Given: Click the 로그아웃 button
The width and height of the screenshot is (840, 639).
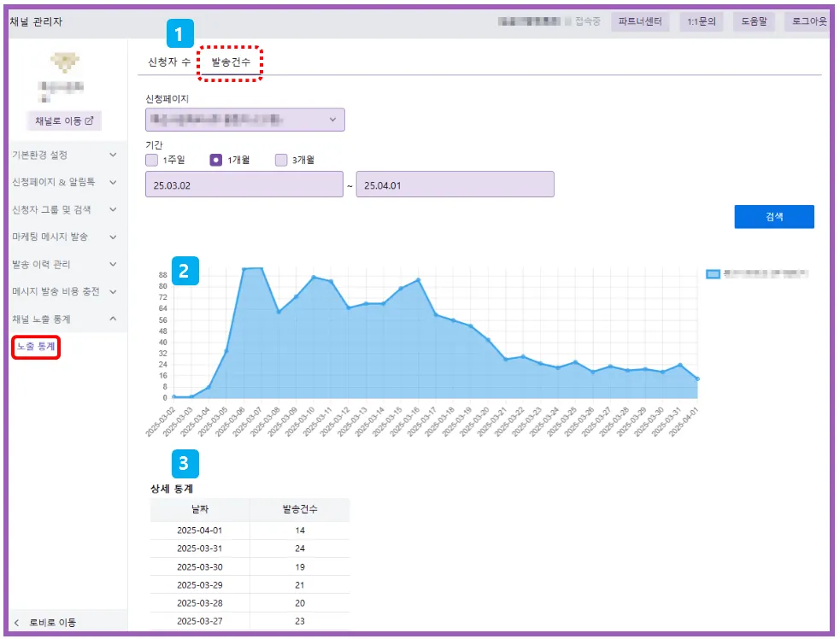Looking at the screenshot, I should (x=809, y=21).
